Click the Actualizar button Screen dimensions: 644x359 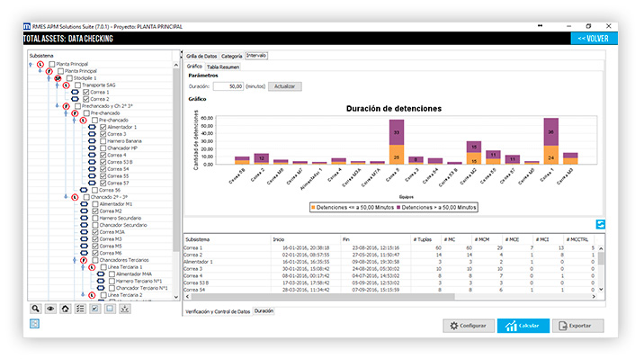[x=284, y=86]
